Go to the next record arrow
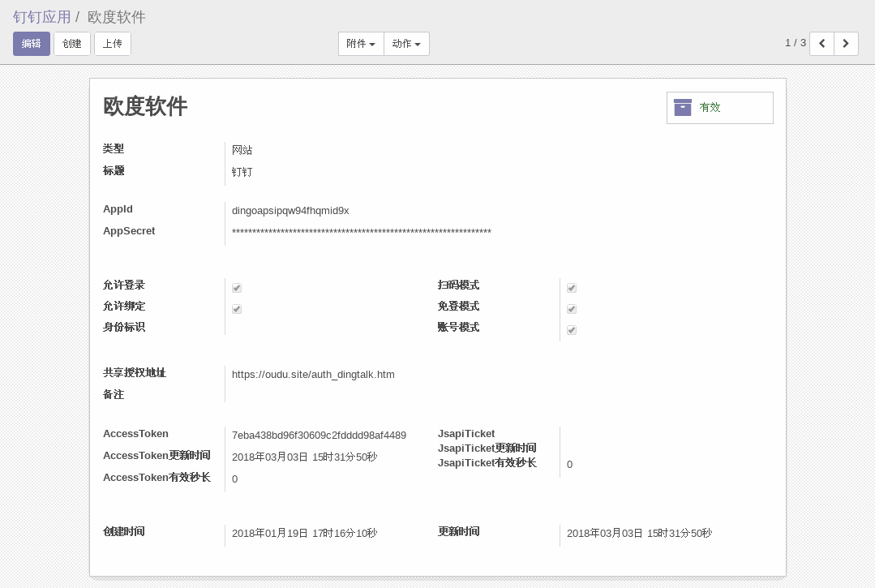This screenshot has width=875, height=588. [x=846, y=44]
